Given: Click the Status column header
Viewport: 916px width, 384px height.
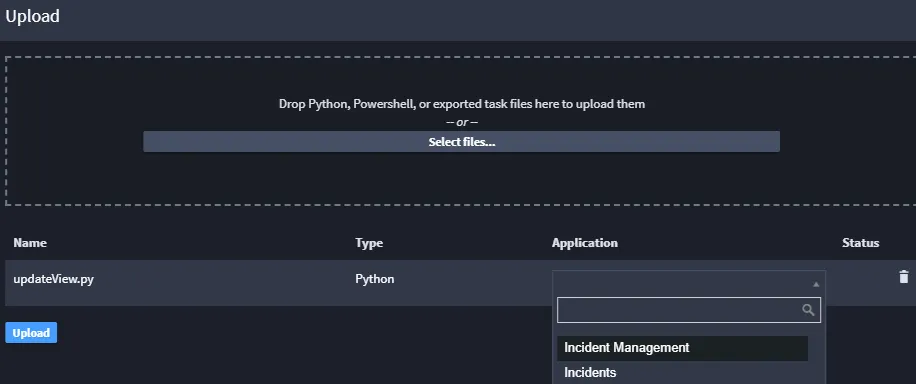Looking at the screenshot, I should (x=861, y=243).
